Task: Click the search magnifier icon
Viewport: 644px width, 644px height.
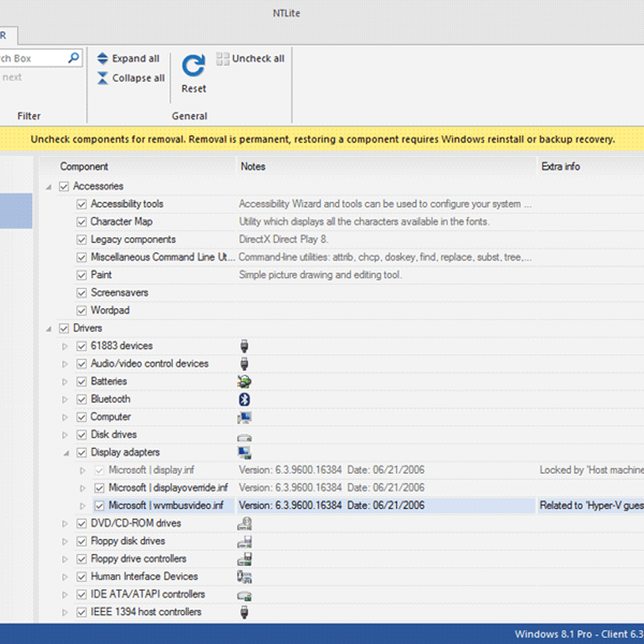Action: 74,58
